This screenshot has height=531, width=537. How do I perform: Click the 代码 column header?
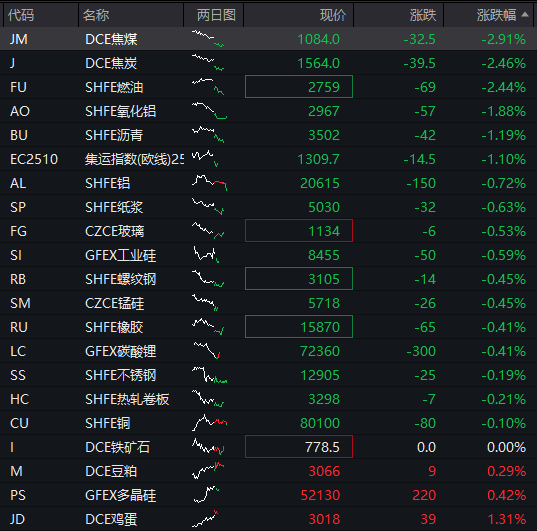coord(21,15)
